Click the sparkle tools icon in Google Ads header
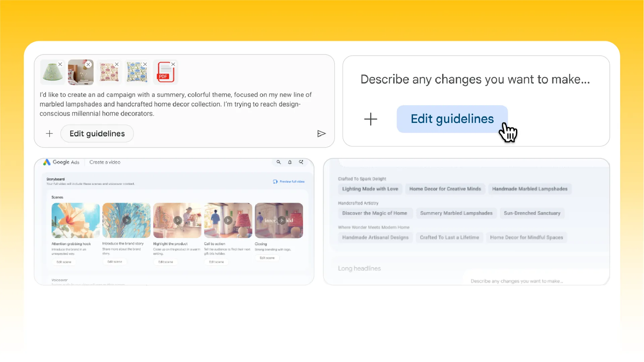The height and width of the screenshot is (362, 644). [x=301, y=162]
